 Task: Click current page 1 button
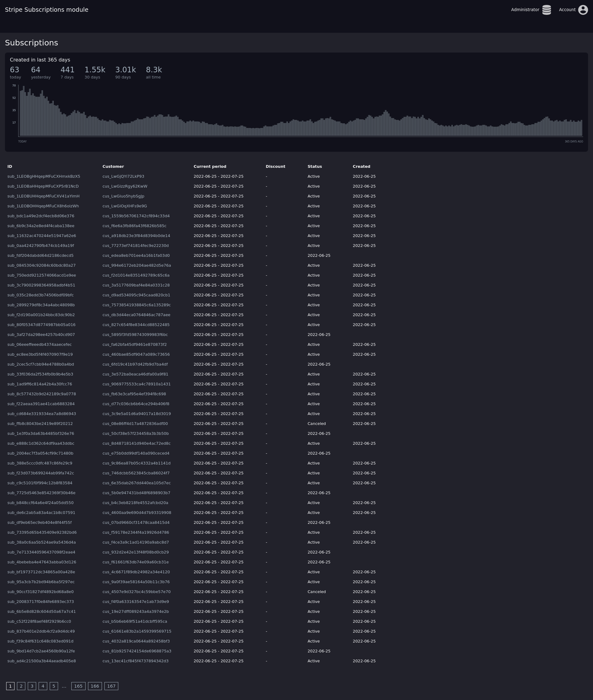pyautogui.click(x=10, y=686)
